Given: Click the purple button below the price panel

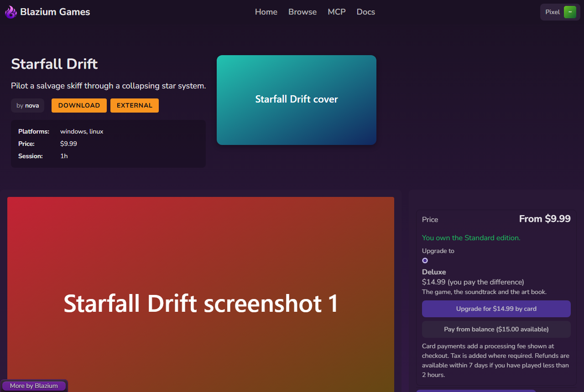Looking at the screenshot, I should point(476,391).
